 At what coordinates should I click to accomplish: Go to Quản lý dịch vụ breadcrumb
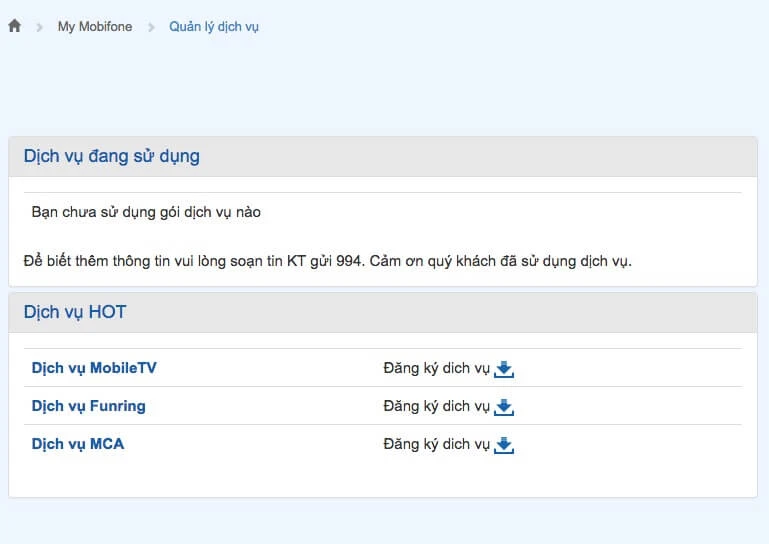[x=214, y=27]
